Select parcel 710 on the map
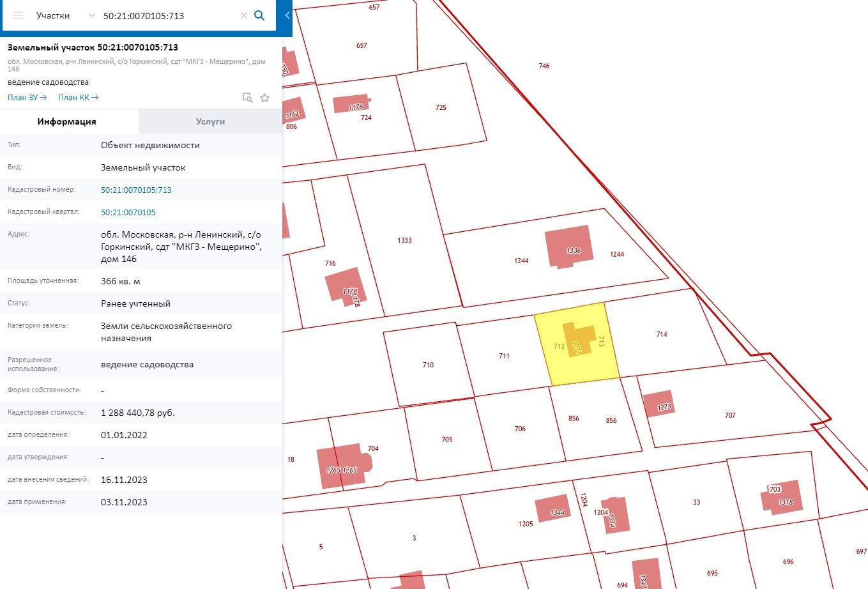This screenshot has height=589, width=868. (428, 365)
